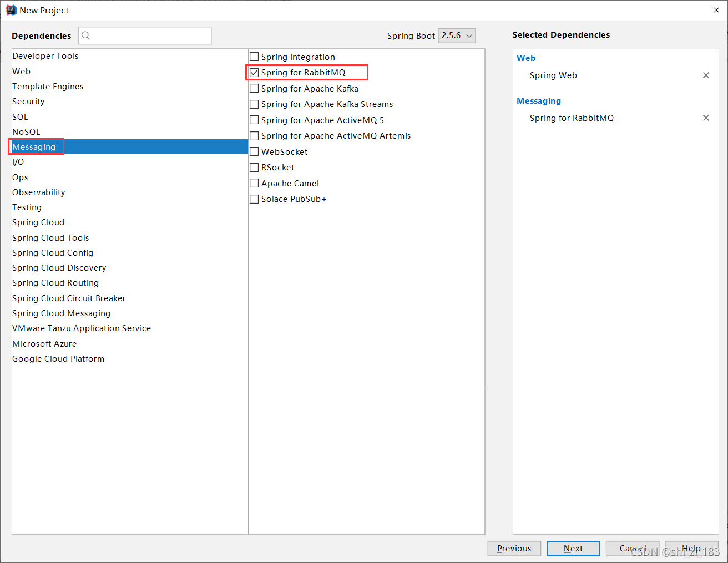Screen dimensions: 728x563
Task: Select the Web category in list
Action: (x=130, y=72)
